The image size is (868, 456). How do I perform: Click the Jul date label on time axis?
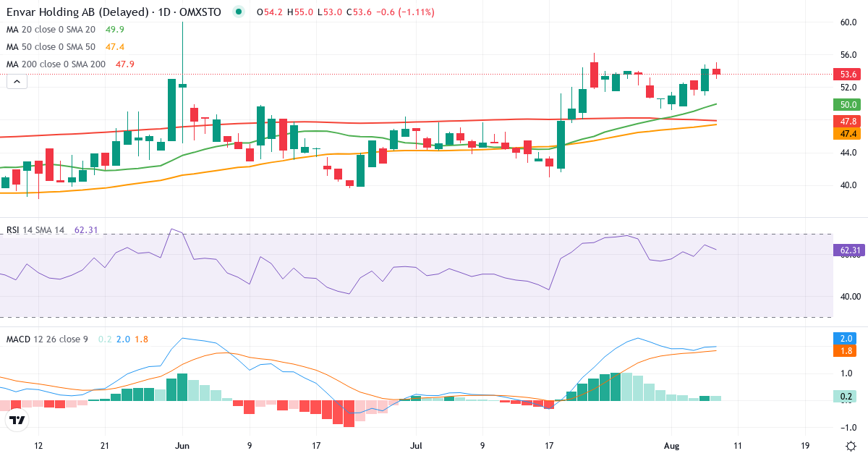(416, 446)
